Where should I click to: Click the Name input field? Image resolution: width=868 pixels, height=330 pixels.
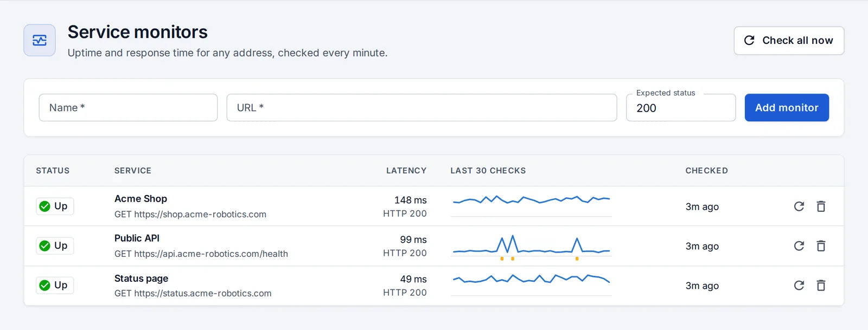pos(128,107)
